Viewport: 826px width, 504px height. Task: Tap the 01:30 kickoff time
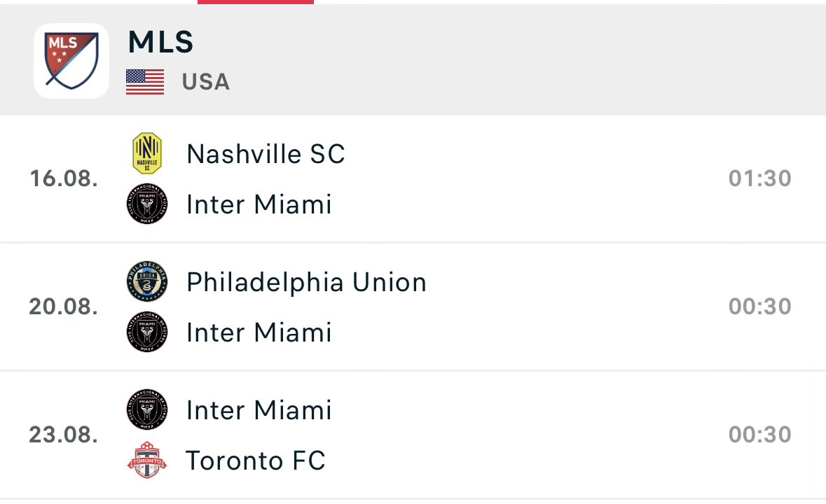[x=759, y=179]
